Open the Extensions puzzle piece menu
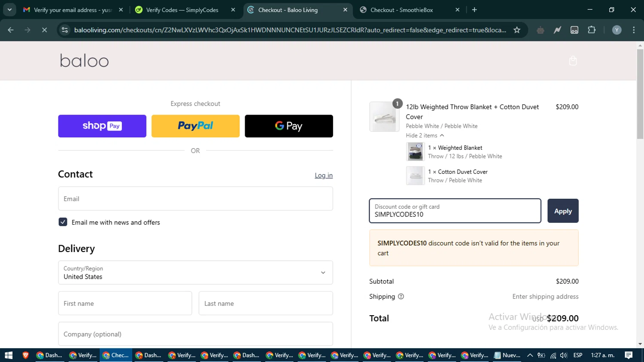The height and width of the screenshot is (362, 644). click(592, 30)
